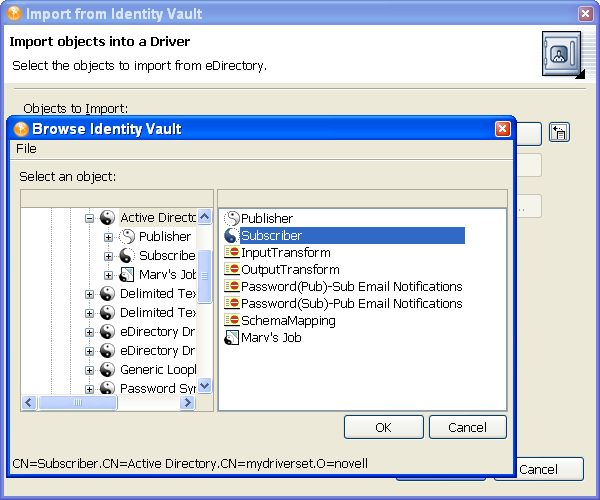The height and width of the screenshot is (500, 600).
Task: Select Marv's Job in the object list
Action: (271, 337)
